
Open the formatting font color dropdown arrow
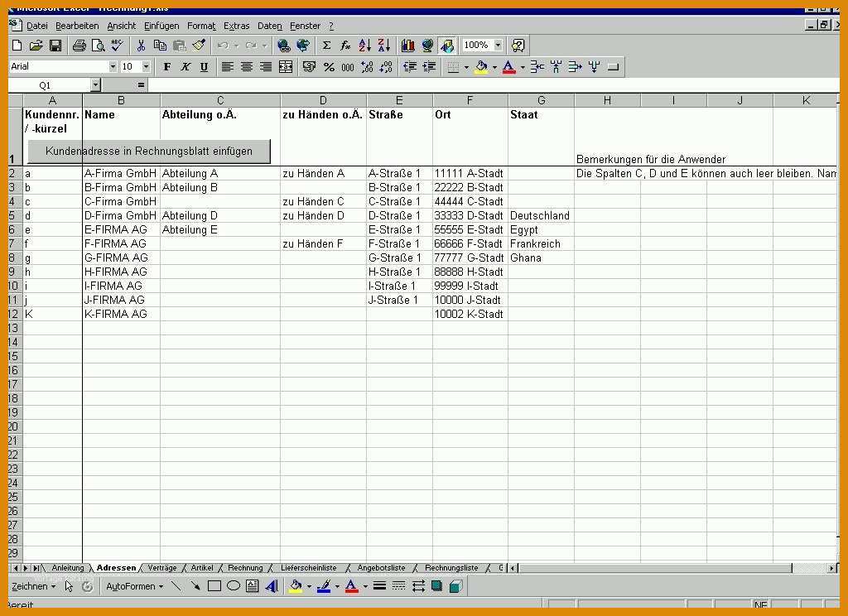tap(523, 67)
